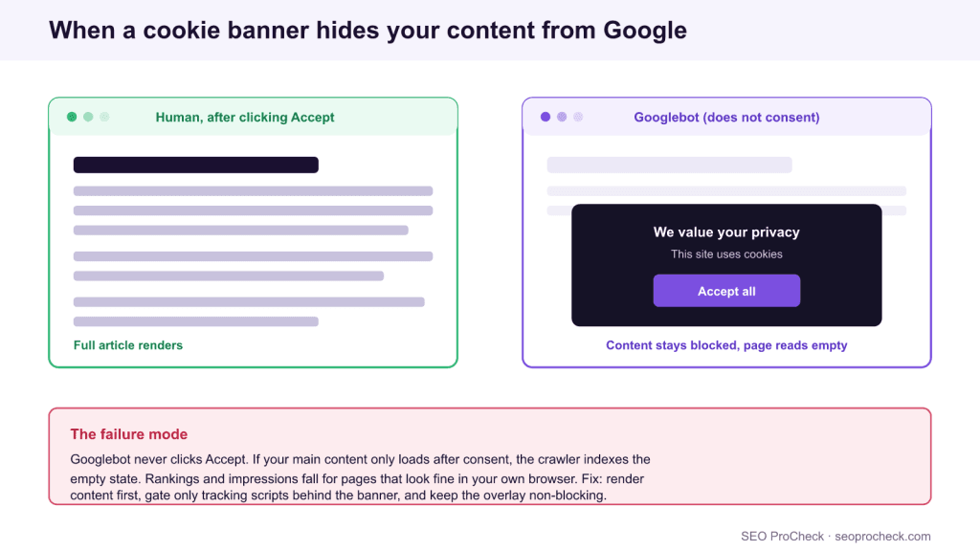Click the SEO ProCheck seoprocheck.com footer
Viewport: 980px width, 551px height.
click(x=835, y=537)
